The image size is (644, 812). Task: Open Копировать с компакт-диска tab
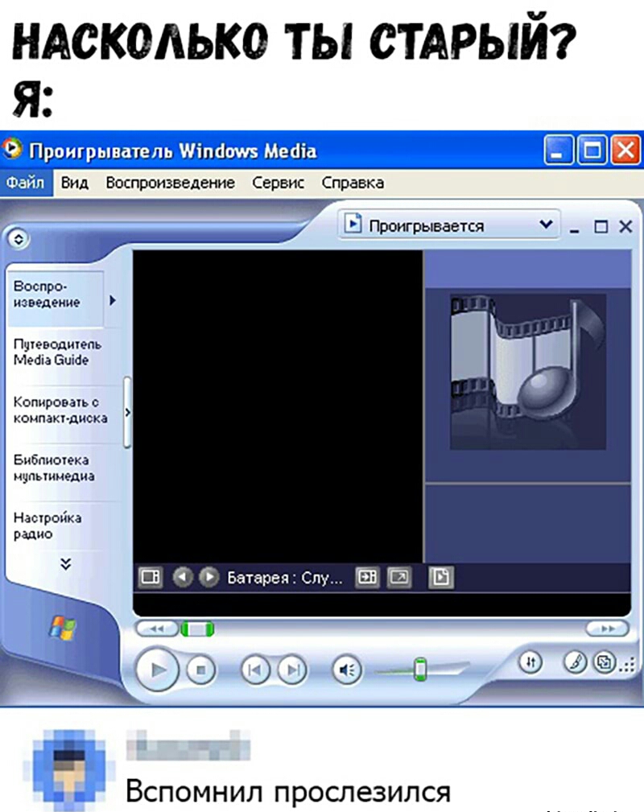[x=60, y=410]
